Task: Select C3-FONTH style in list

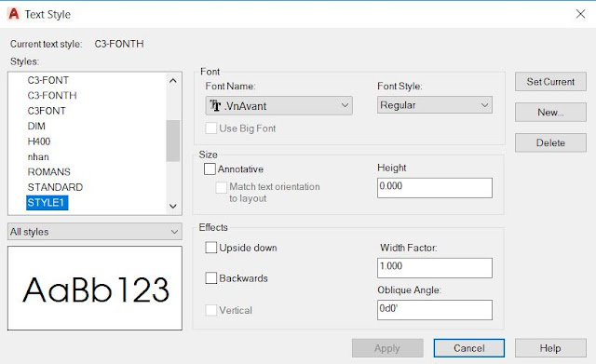Action: [x=52, y=96]
